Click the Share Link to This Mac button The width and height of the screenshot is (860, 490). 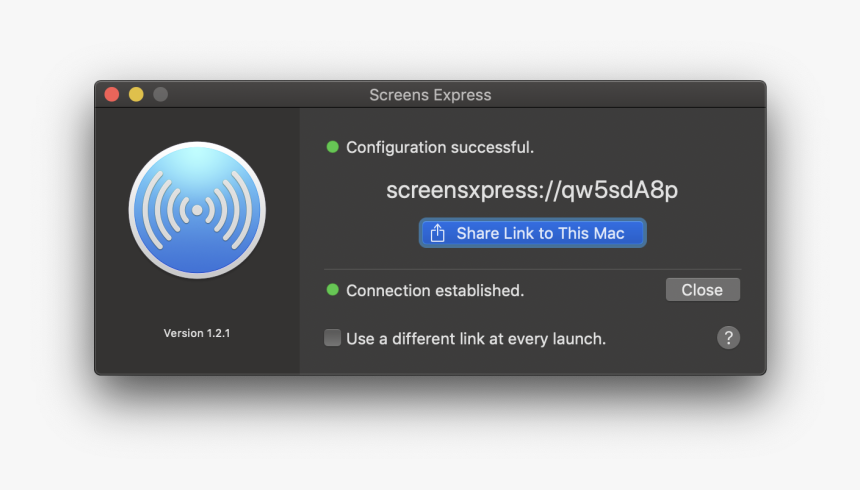coord(533,233)
